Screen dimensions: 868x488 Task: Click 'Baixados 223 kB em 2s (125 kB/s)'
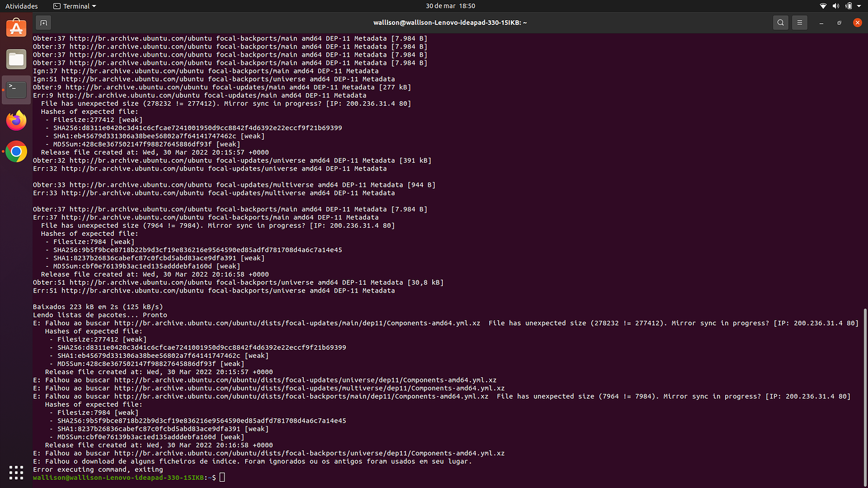coord(97,307)
